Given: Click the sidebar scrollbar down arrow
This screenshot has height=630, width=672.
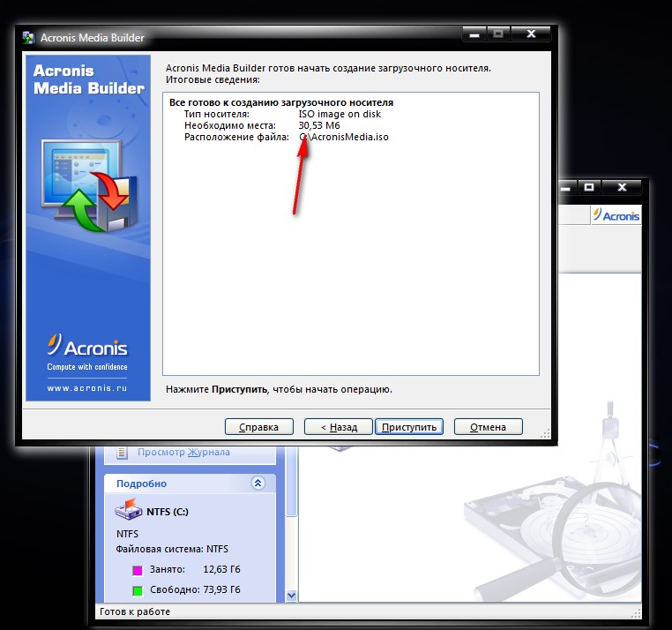Looking at the screenshot, I should (293, 597).
